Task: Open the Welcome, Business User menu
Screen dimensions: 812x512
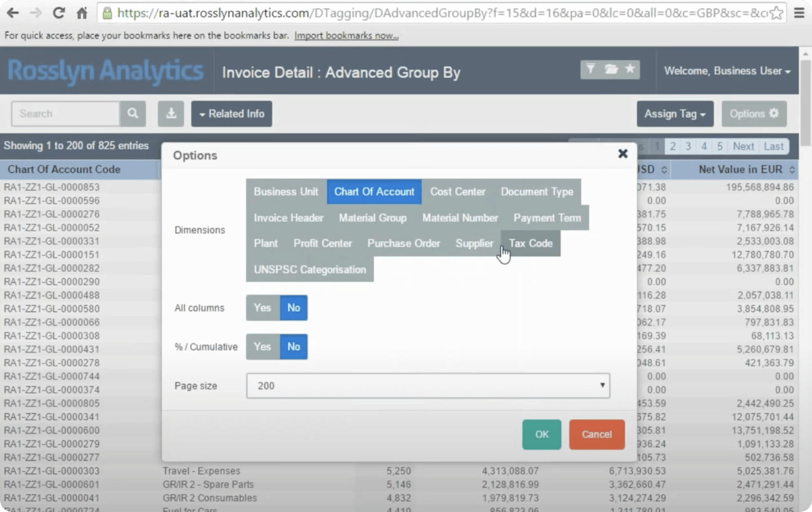Action: pyautogui.click(x=727, y=71)
